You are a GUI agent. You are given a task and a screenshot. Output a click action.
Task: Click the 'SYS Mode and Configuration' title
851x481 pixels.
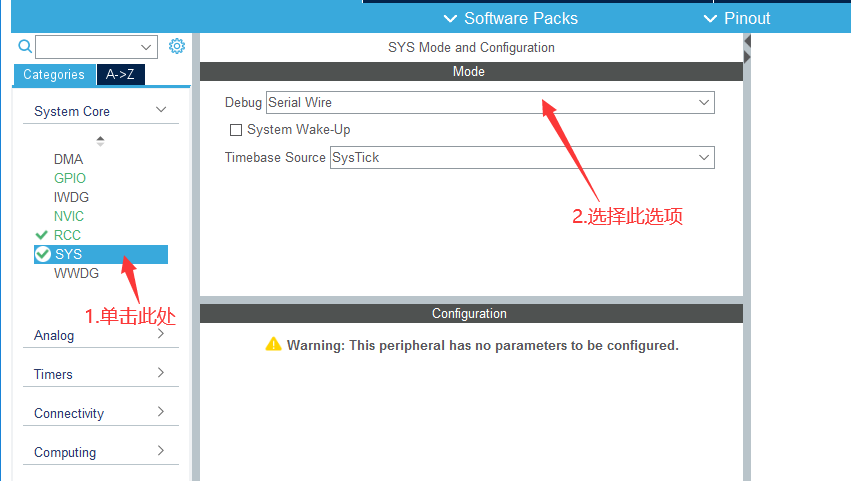[x=471, y=48]
